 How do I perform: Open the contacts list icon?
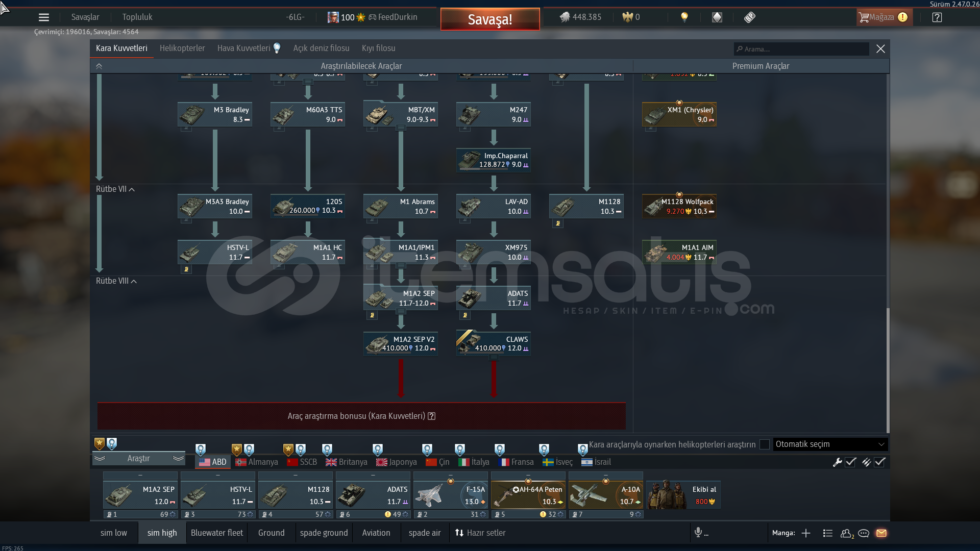point(828,533)
